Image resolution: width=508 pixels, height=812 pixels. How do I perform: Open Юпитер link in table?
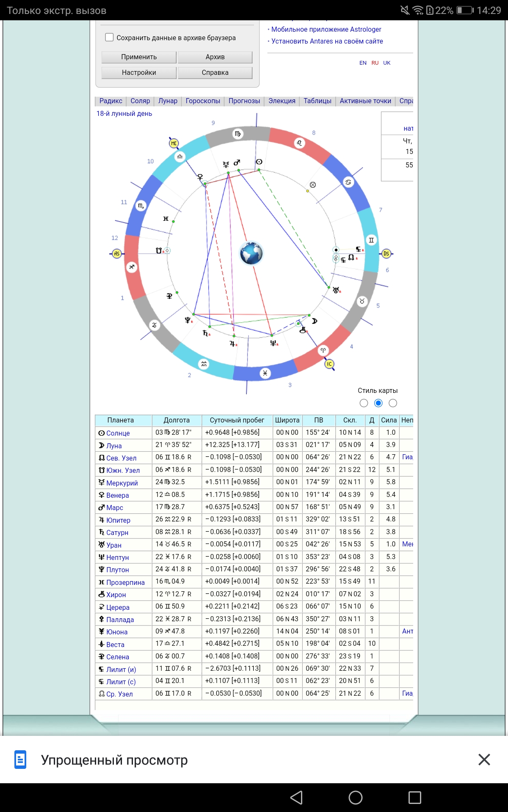(118, 520)
